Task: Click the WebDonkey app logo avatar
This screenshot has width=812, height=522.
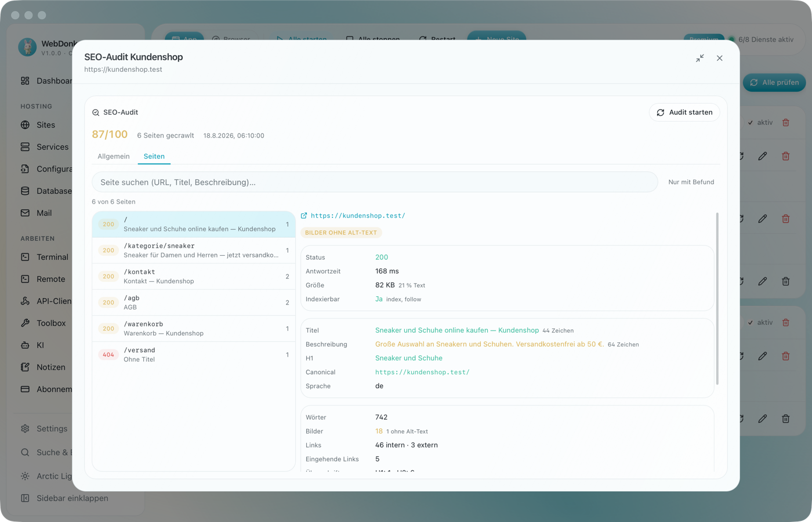Action: pos(27,47)
